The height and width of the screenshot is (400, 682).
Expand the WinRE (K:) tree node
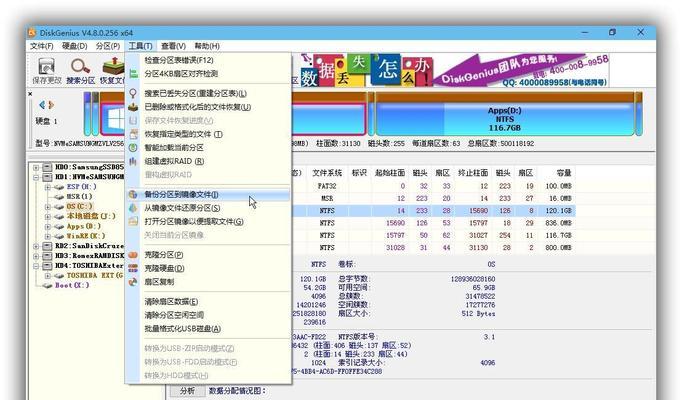click(x=47, y=236)
